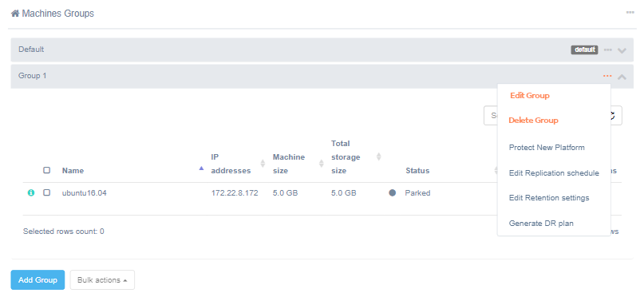
Task: Click the Default group header row
Action: [x=322, y=50]
